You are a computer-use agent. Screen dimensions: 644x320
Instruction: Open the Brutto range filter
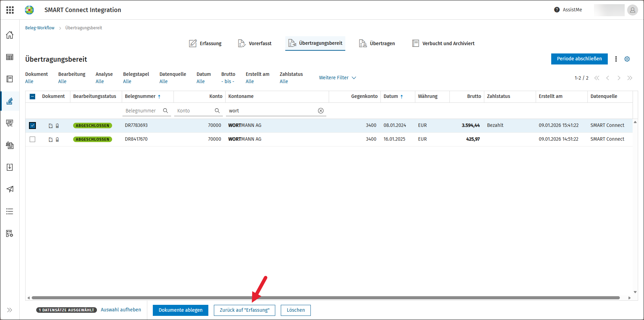click(228, 81)
